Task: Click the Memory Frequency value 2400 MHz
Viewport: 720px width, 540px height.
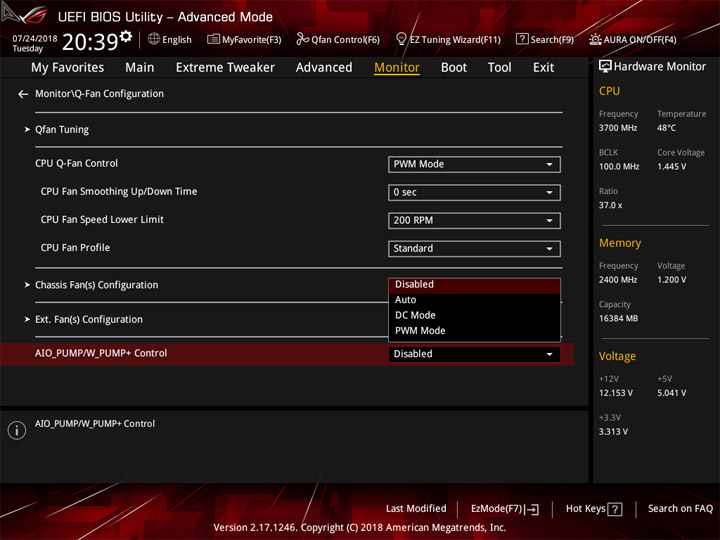Action: click(618, 280)
